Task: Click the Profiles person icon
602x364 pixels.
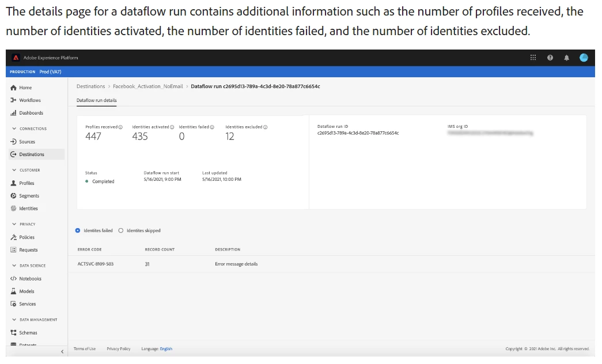Action: (x=13, y=183)
